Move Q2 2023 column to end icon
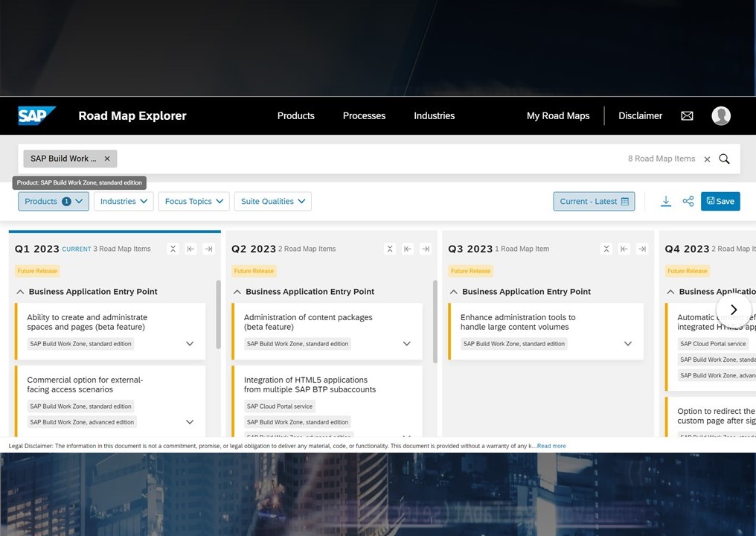 tap(425, 249)
